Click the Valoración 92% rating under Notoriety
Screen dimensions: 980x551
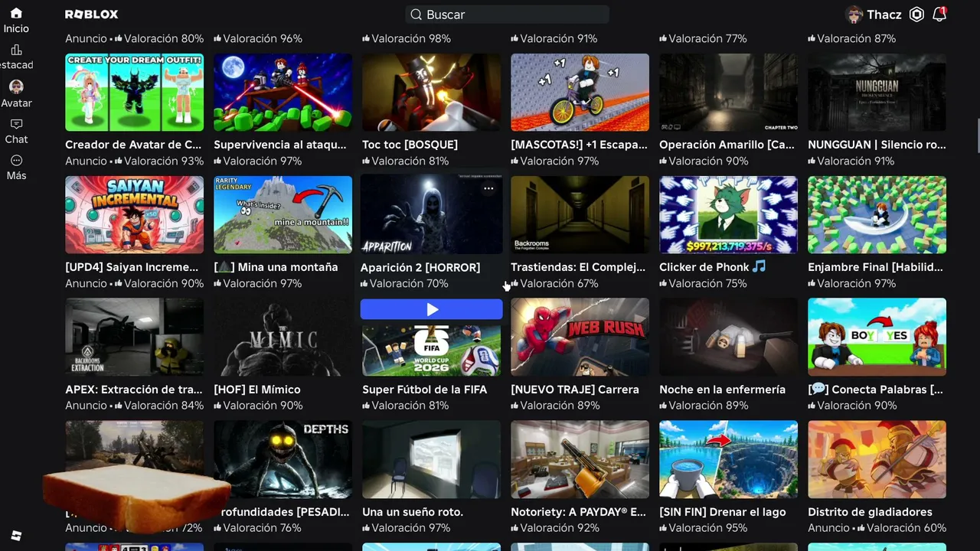coord(555,528)
